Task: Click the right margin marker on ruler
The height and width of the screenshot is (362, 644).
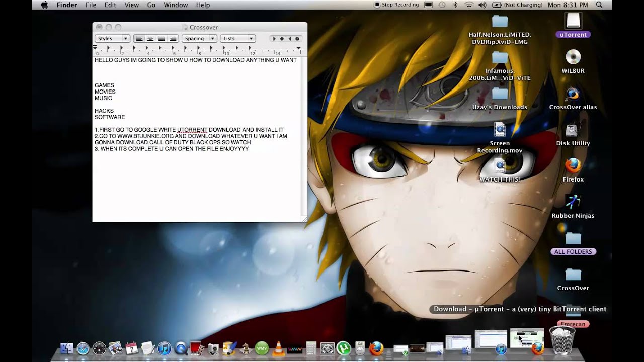Action: point(299,49)
